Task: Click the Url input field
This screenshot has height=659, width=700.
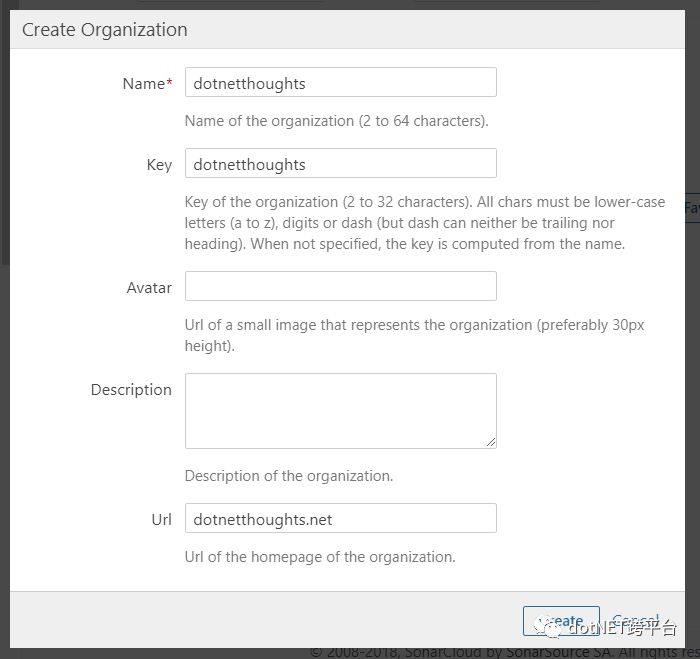Action: point(341,518)
